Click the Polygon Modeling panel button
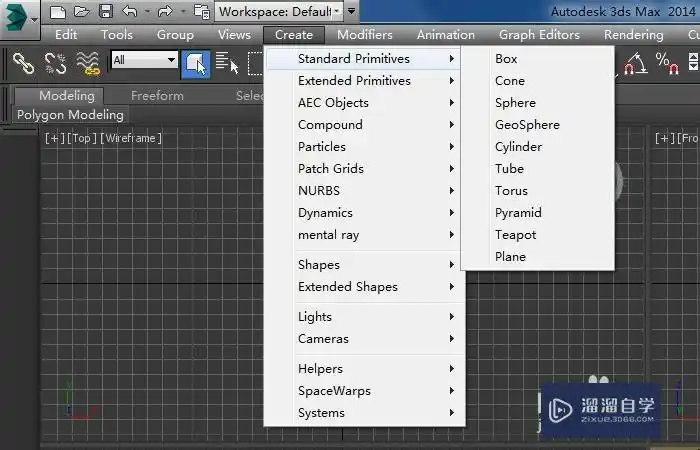Image resolution: width=700 pixels, height=450 pixels. click(70, 115)
